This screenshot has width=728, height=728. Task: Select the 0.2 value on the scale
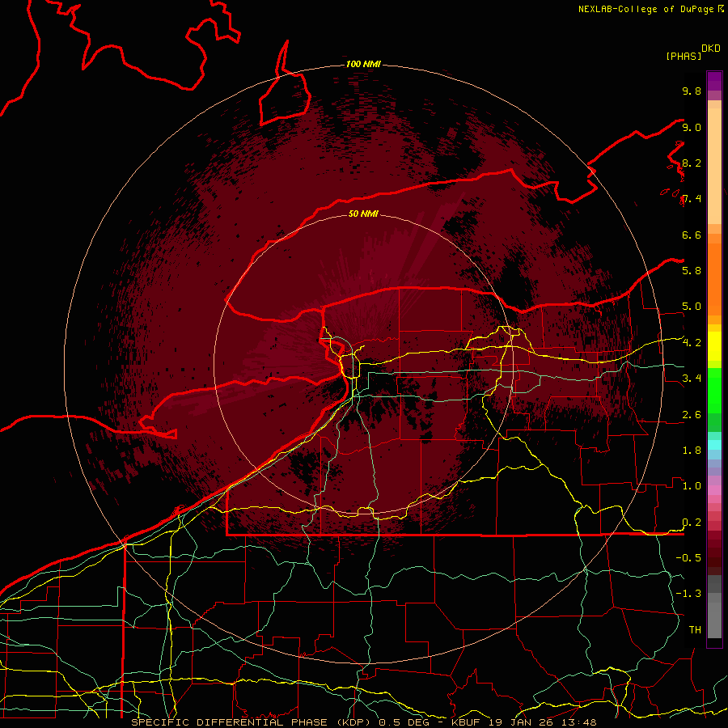point(692,522)
